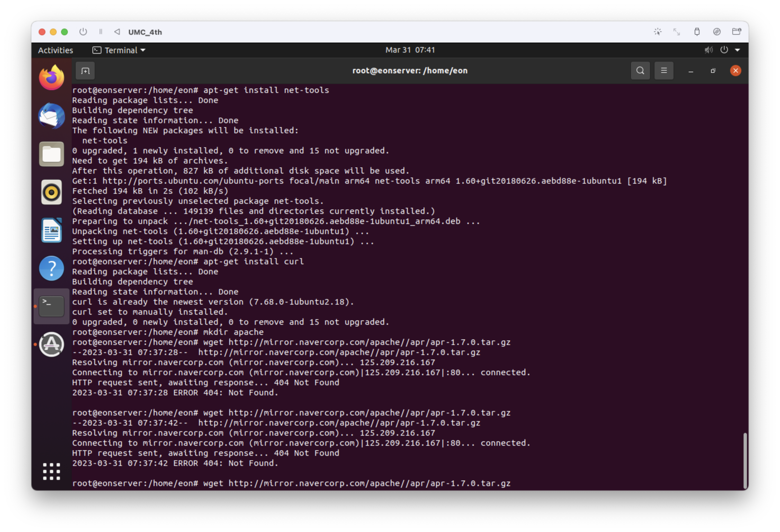This screenshot has width=780, height=532.
Task: Pause the UMC_4th virtual machine
Action: [x=101, y=32]
